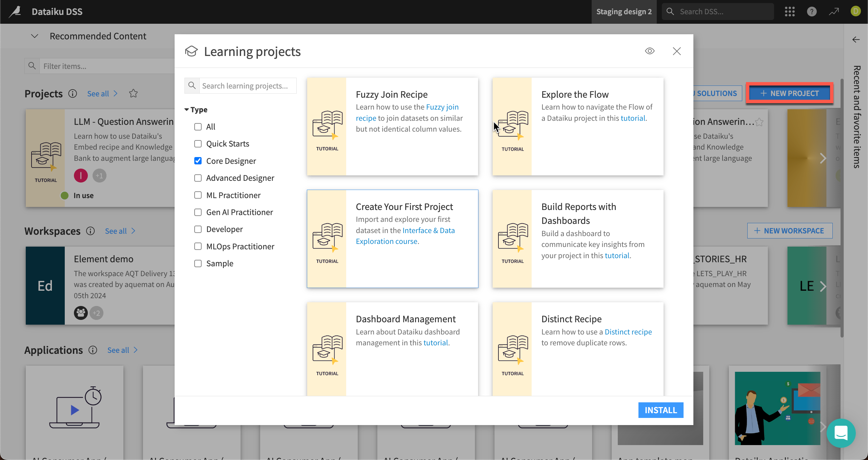Click the Dashboard Management tutorial icon
This screenshot has width=868, height=460.
[x=328, y=350]
